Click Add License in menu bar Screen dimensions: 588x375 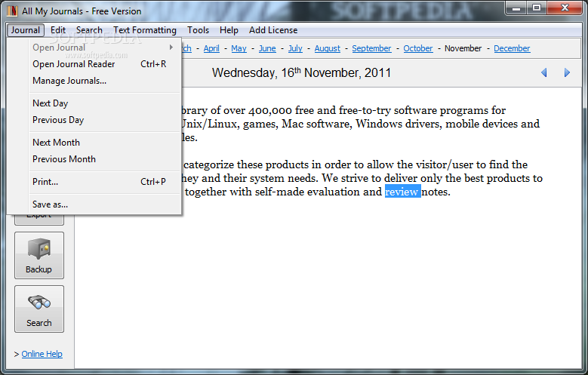273,30
